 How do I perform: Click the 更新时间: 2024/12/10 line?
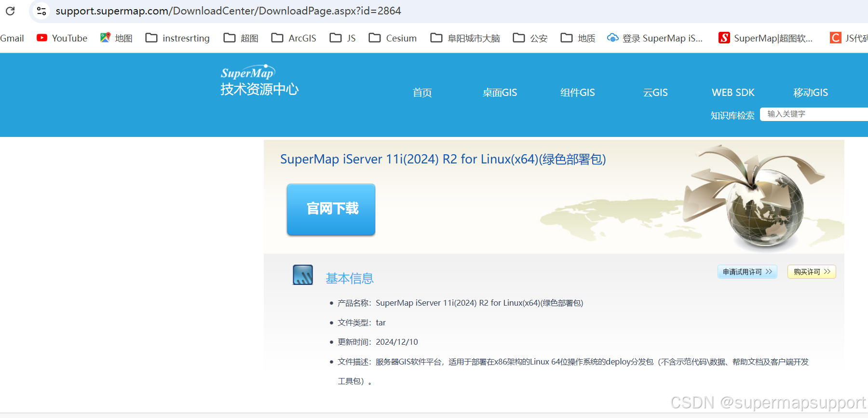tap(378, 342)
